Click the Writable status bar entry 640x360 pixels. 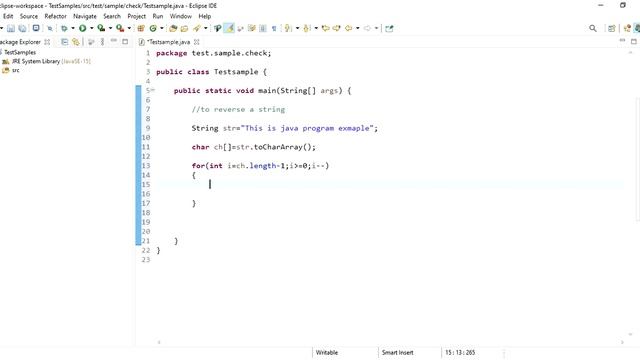(327, 352)
